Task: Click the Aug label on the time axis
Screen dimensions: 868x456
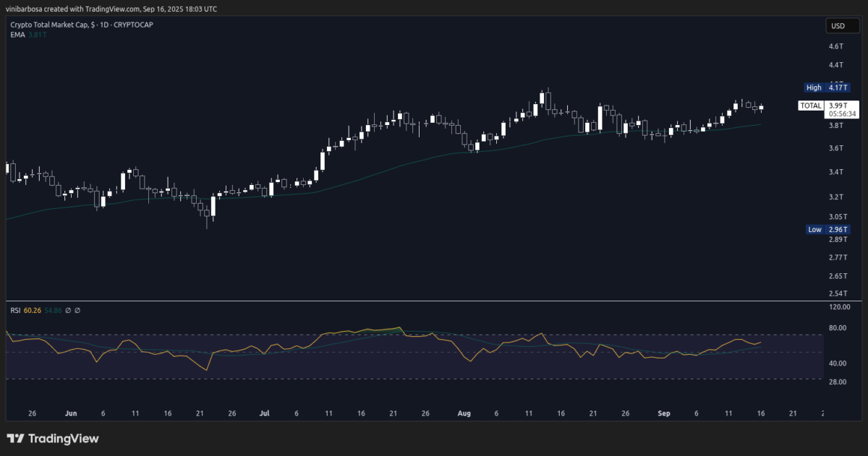Action: point(464,414)
